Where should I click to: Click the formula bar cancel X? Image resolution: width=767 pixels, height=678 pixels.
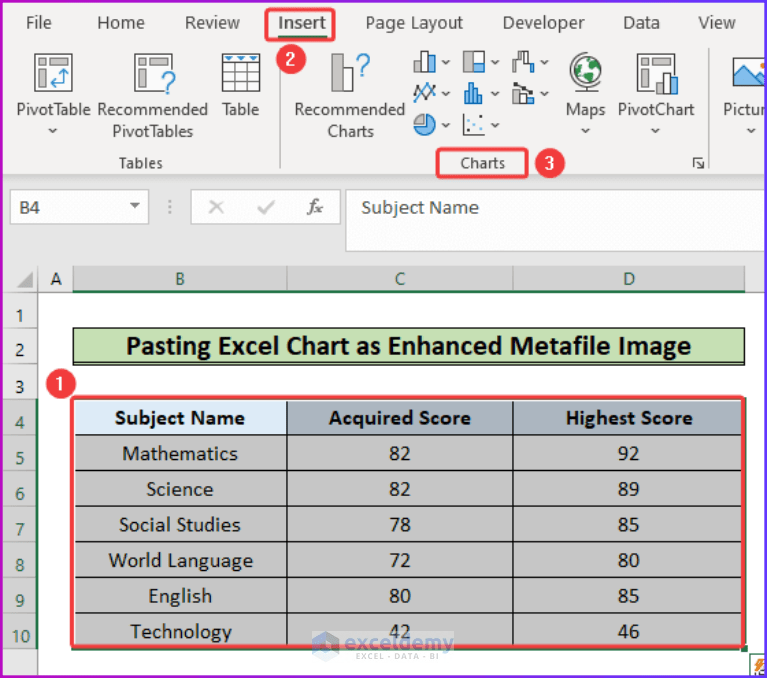[x=216, y=207]
